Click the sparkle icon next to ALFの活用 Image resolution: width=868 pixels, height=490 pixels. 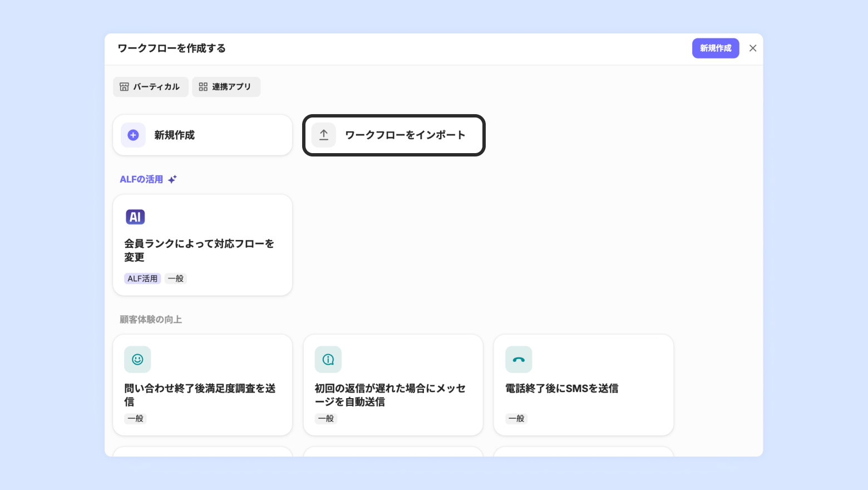[172, 179]
